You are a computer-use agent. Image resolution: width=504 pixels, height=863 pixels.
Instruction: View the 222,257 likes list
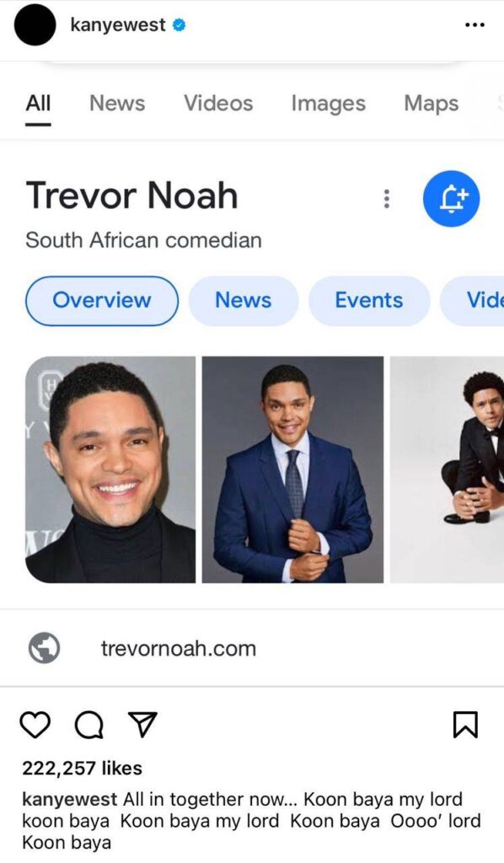pyautogui.click(x=82, y=768)
